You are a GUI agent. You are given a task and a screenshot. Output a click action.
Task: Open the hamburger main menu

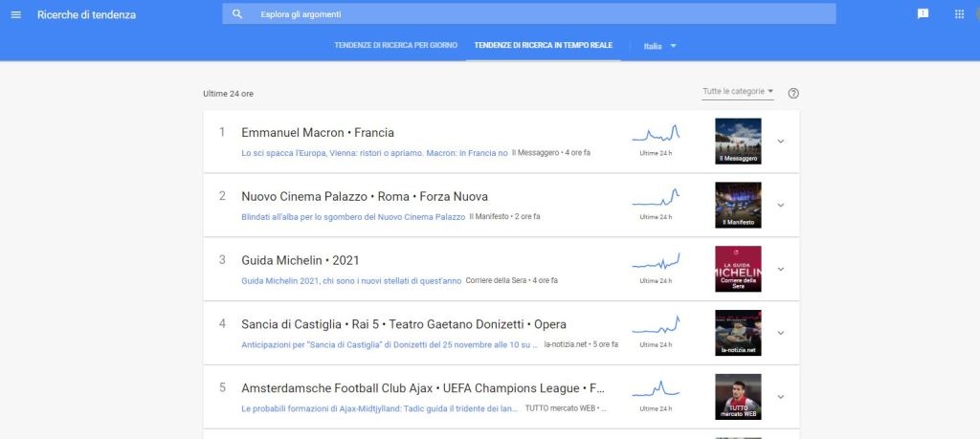(15, 14)
